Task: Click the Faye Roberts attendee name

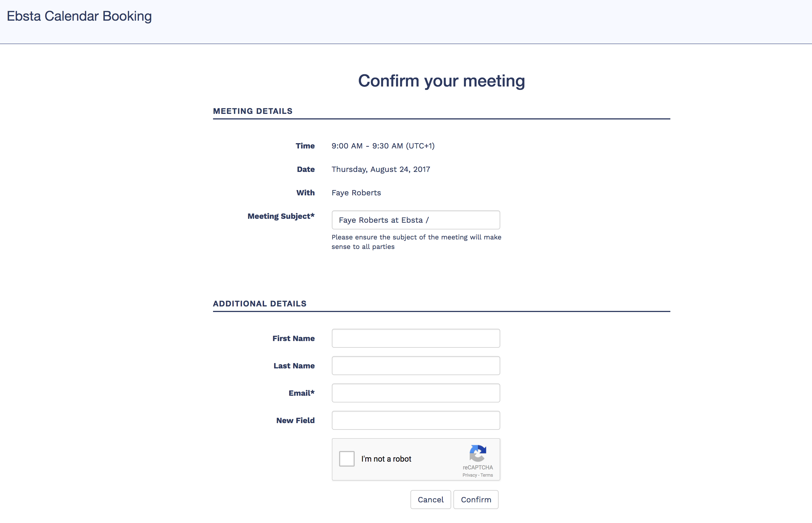Action: (x=356, y=193)
